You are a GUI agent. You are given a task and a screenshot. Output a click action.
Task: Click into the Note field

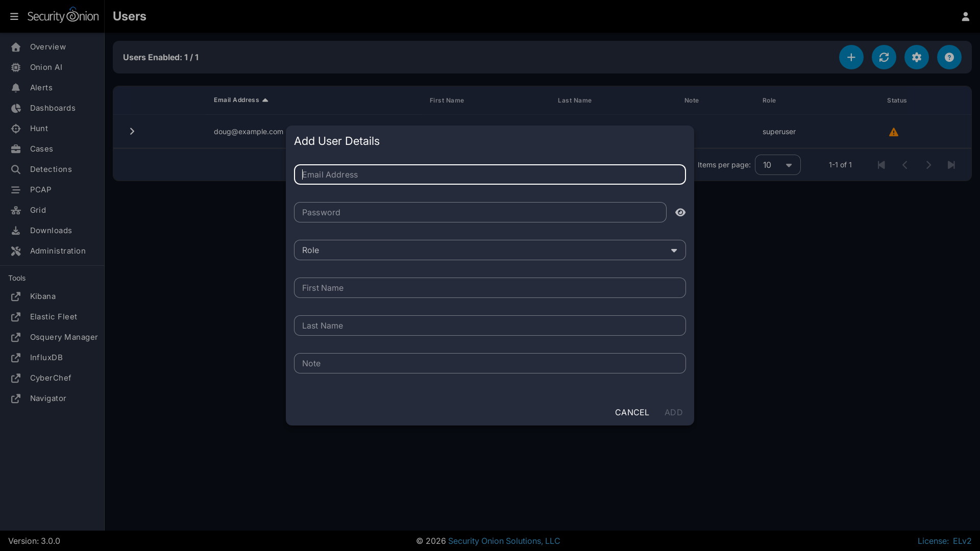click(x=489, y=363)
